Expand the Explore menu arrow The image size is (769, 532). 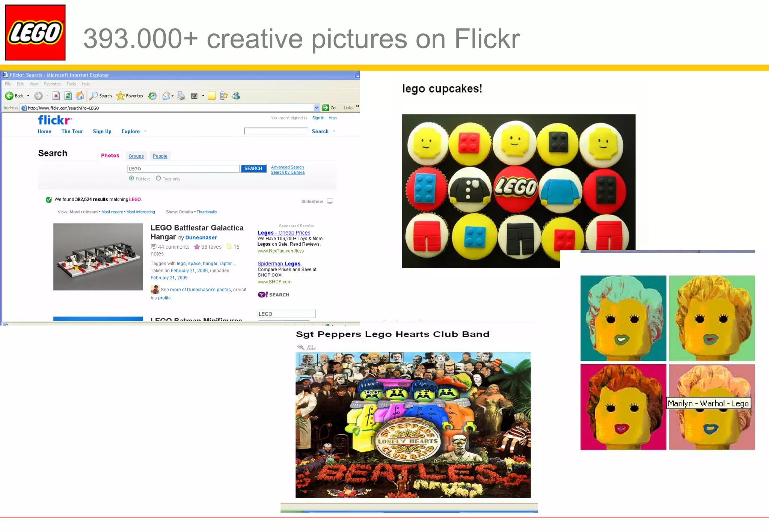click(x=145, y=131)
